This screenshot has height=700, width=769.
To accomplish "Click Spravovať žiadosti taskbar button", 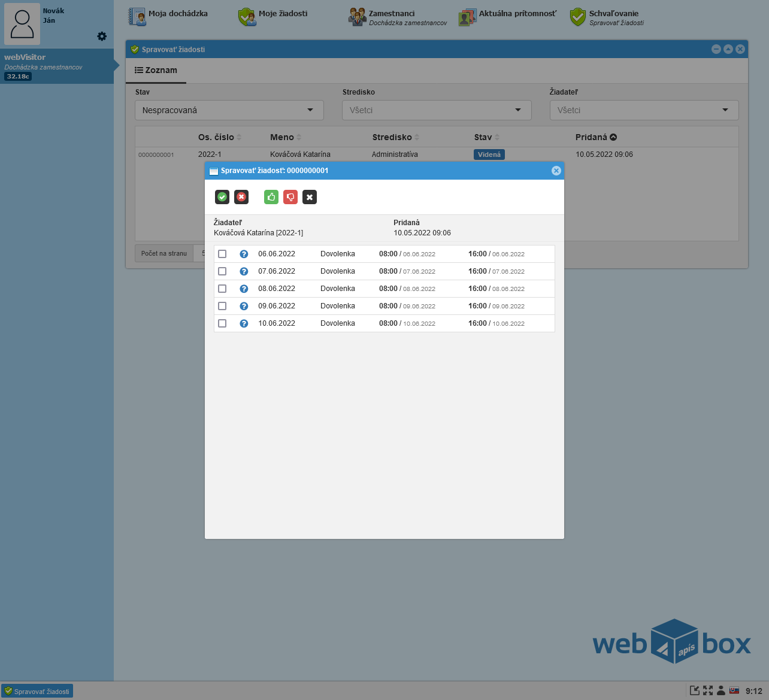I will coord(37,691).
